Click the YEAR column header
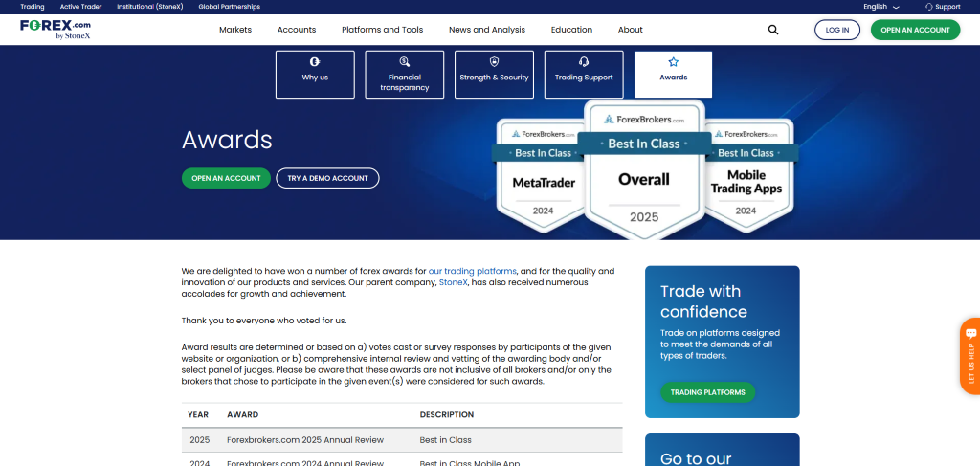Image resolution: width=980 pixels, height=466 pixels. click(x=198, y=414)
